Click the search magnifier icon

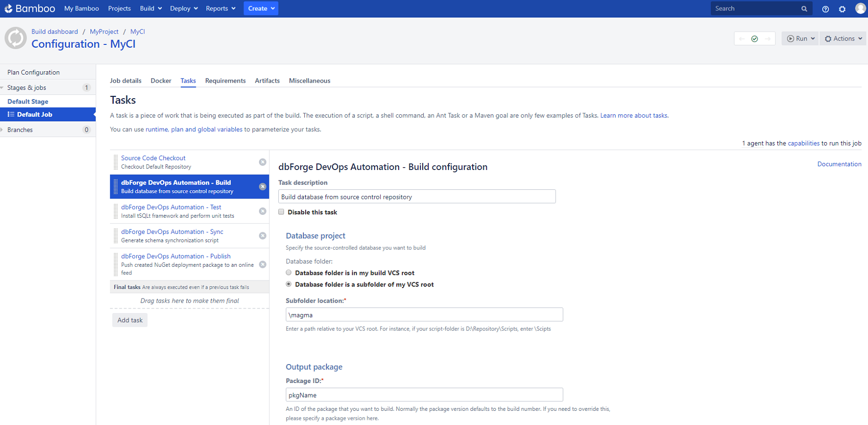(804, 8)
